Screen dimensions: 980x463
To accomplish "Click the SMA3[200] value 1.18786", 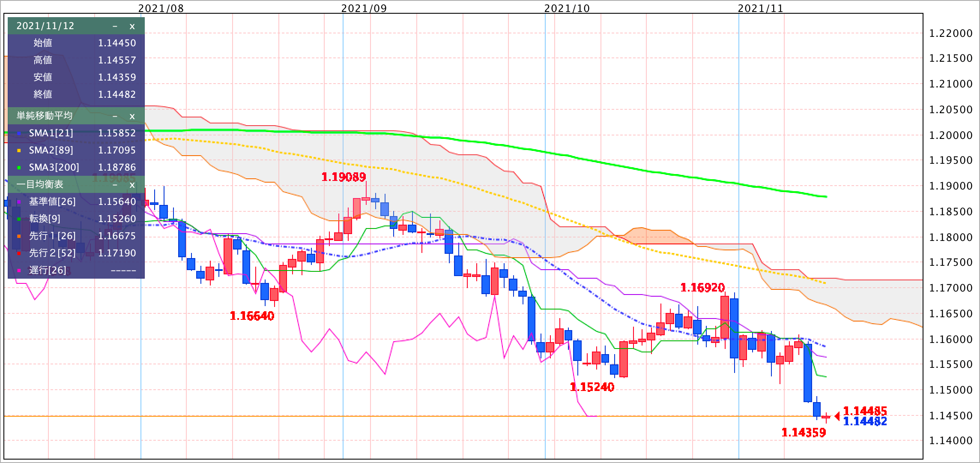I will pyautogui.click(x=117, y=167).
